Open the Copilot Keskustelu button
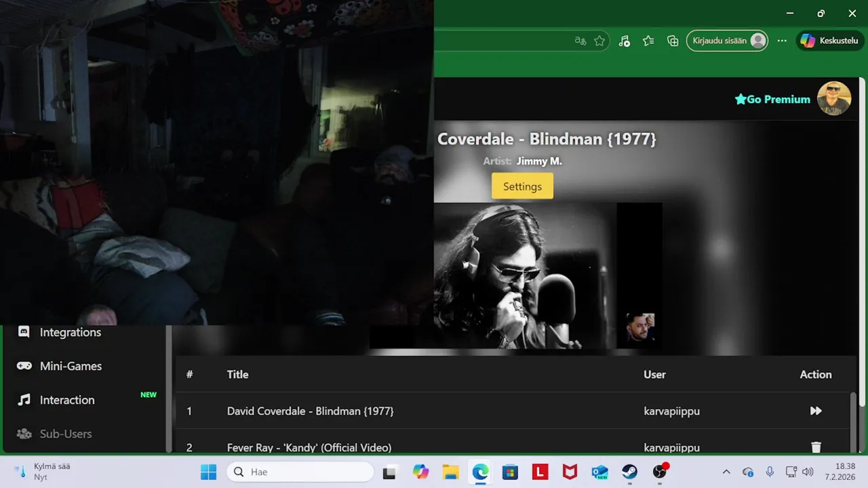The image size is (868, 488). click(x=830, y=41)
